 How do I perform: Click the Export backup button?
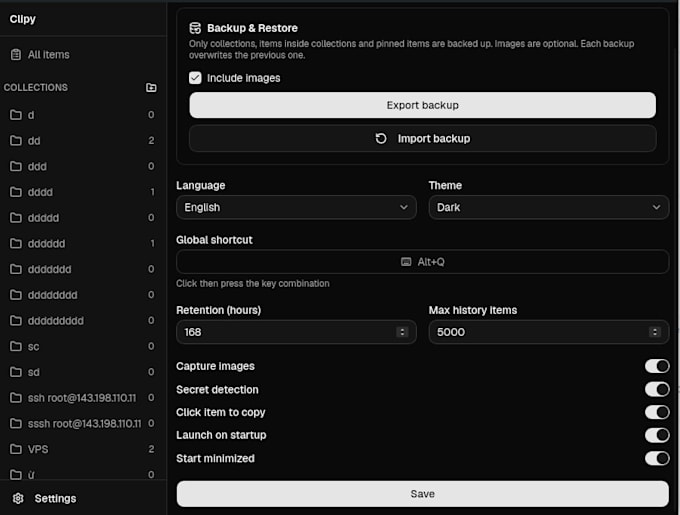pos(422,105)
